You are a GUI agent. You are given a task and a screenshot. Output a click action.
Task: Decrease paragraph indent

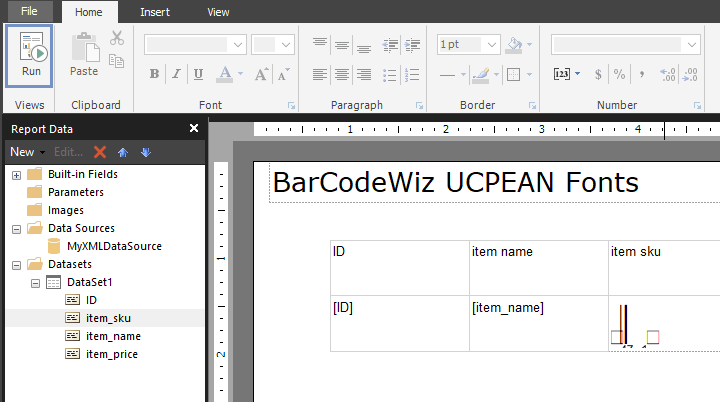click(390, 44)
